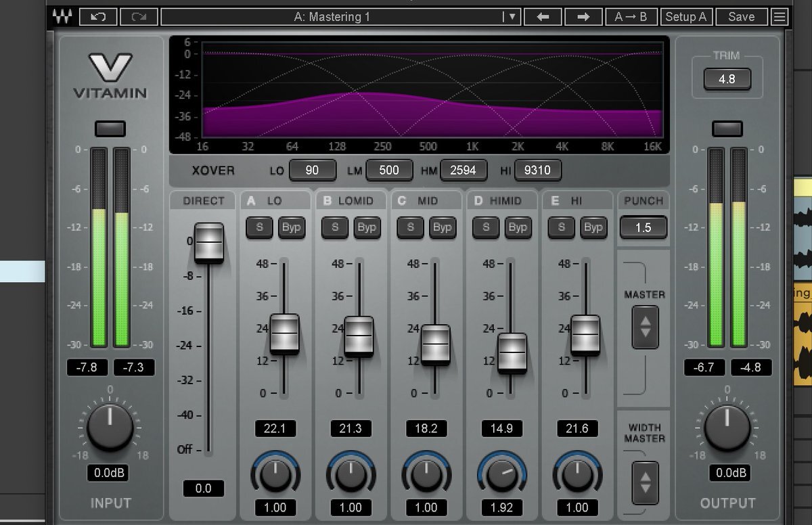Redo the change with the redo arrow
Screen dimensions: 812x525
pyautogui.click(x=138, y=17)
